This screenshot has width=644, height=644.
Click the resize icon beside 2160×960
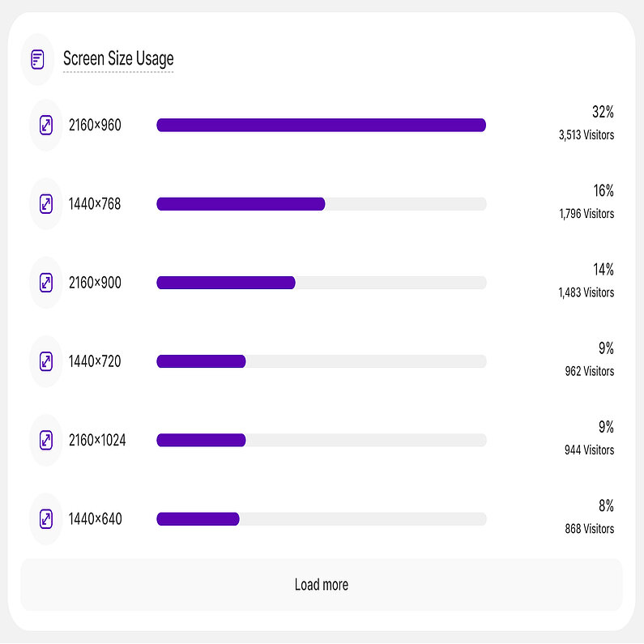[x=46, y=126]
